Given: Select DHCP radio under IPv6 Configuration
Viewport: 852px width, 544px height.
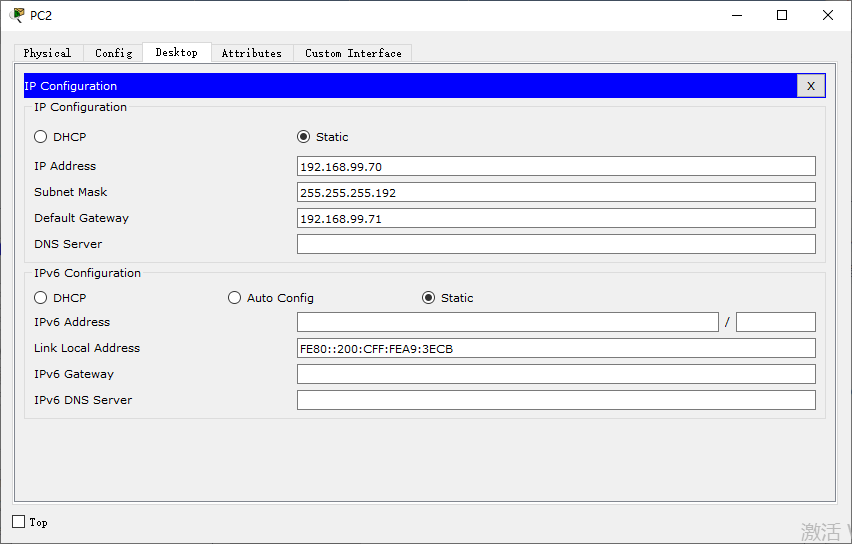Looking at the screenshot, I should [41, 298].
